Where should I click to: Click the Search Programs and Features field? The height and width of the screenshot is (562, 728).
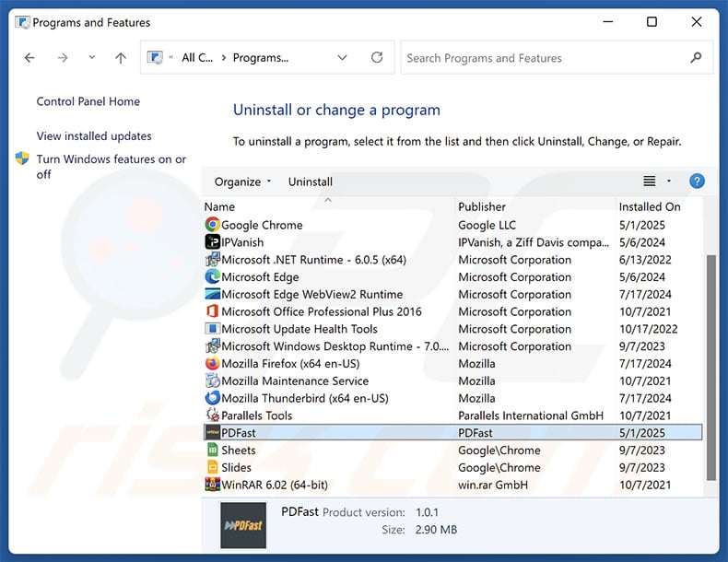(557, 57)
